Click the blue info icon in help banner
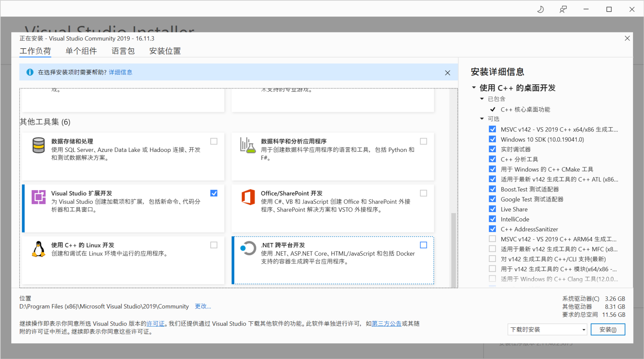Viewport: 644px width, 359px height. tap(30, 72)
